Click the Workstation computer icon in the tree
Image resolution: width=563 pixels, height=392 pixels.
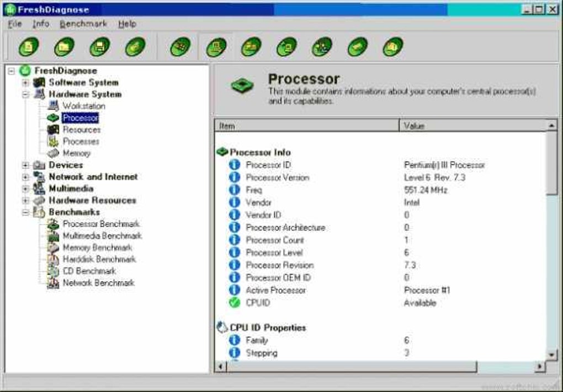coord(53,106)
